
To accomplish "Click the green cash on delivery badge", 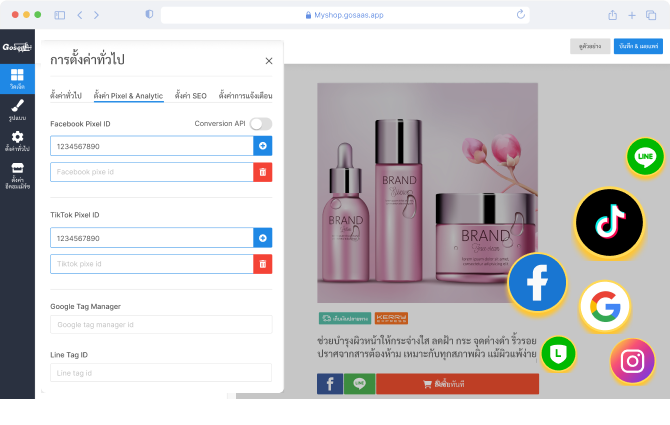I will [x=345, y=318].
